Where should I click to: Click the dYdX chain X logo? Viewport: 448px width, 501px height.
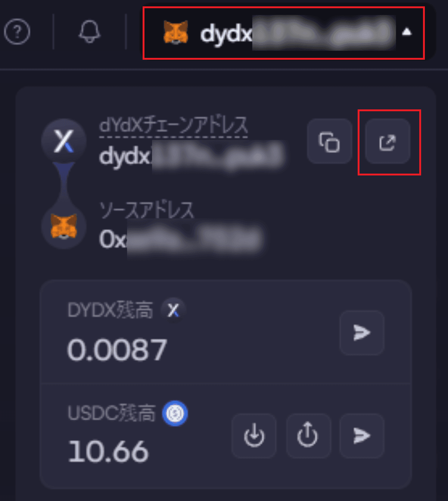64,141
